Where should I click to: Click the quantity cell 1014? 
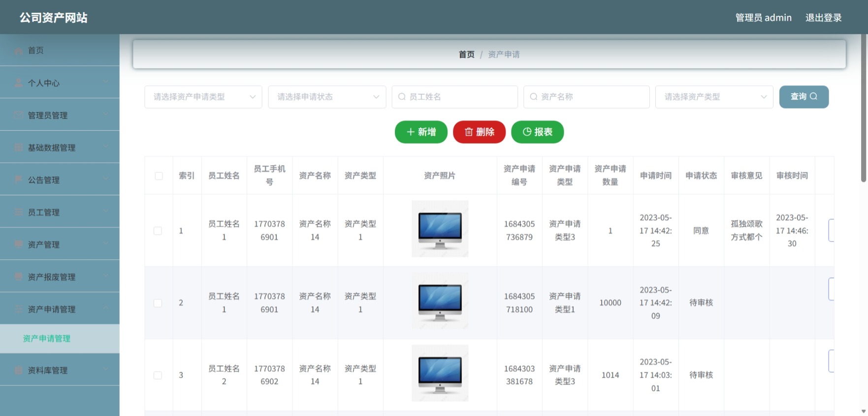pyautogui.click(x=610, y=375)
